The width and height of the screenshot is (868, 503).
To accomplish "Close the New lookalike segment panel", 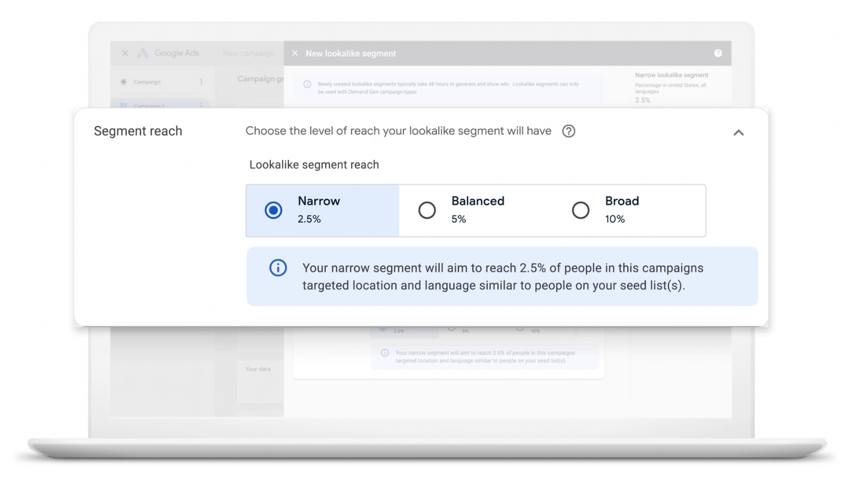I will pyautogui.click(x=295, y=53).
